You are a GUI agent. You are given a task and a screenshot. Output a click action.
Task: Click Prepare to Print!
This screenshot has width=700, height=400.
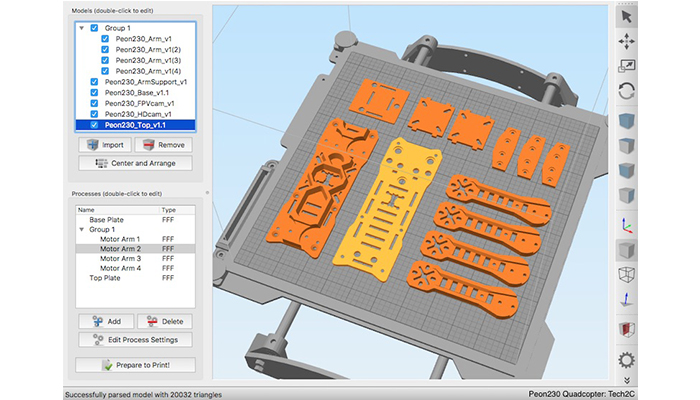click(x=135, y=365)
